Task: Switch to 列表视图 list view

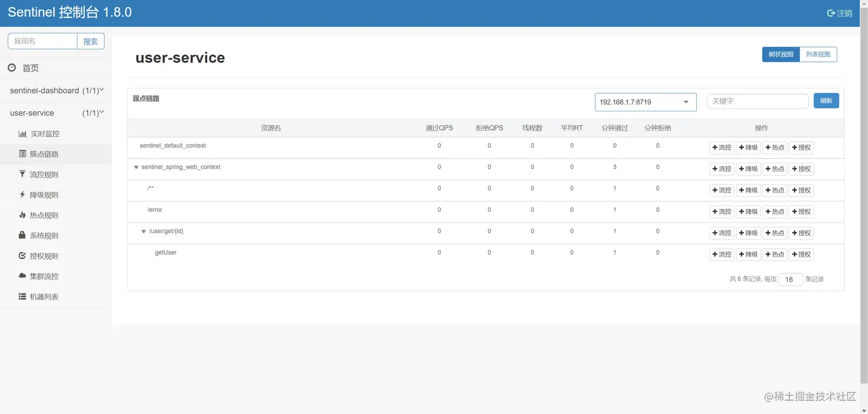Action: (818, 55)
